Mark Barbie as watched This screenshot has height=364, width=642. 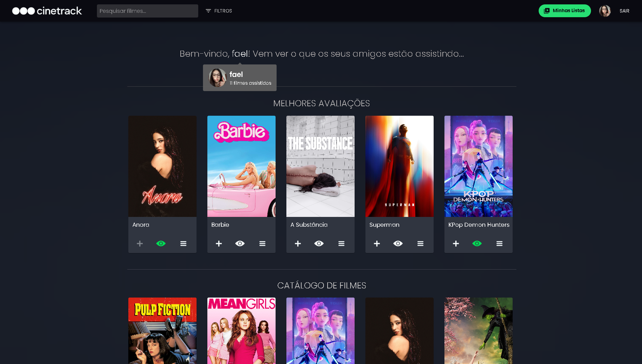240,244
